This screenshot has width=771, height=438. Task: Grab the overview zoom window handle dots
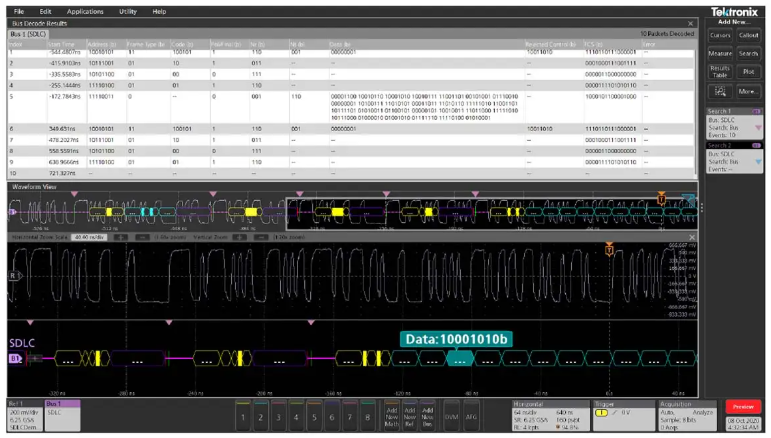[702, 208]
